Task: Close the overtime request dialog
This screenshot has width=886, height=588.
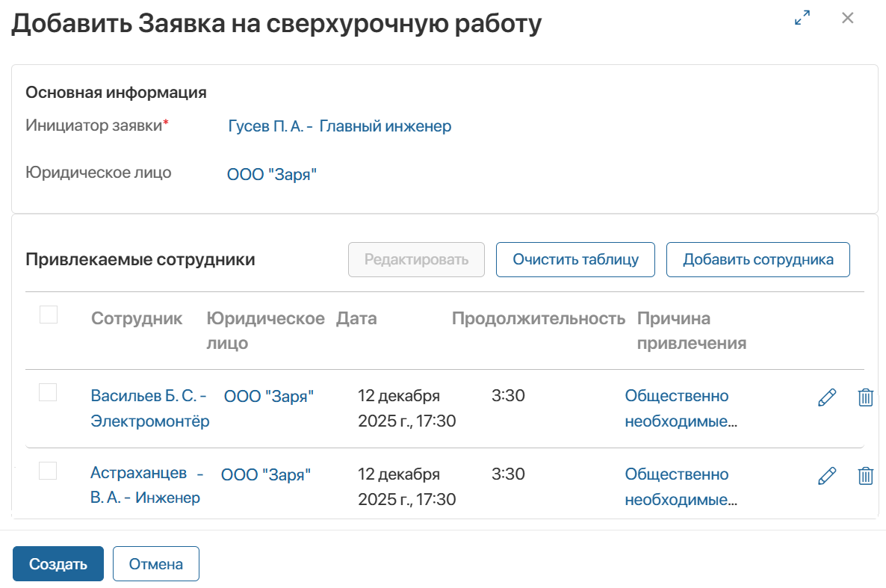Action: click(847, 18)
